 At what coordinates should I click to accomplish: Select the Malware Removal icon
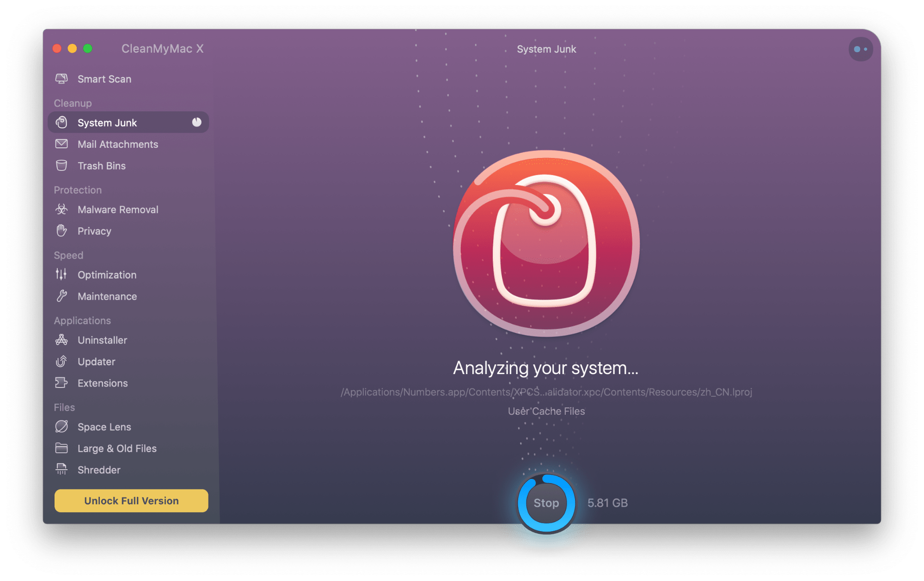[60, 210]
